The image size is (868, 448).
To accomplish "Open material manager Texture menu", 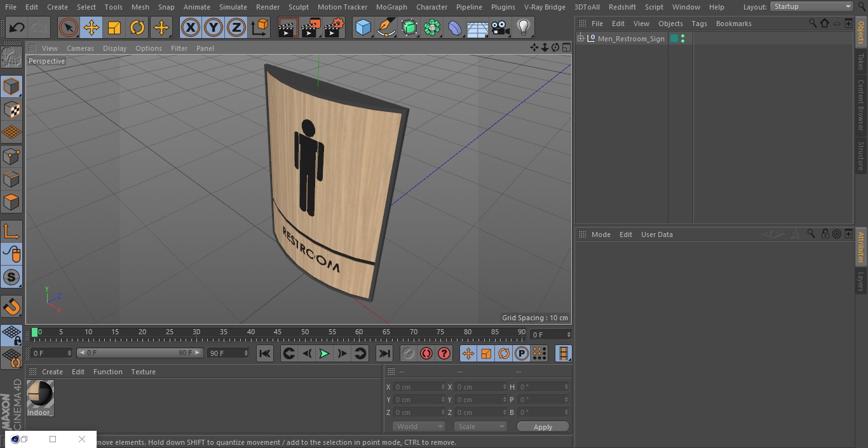I will (144, 372).
